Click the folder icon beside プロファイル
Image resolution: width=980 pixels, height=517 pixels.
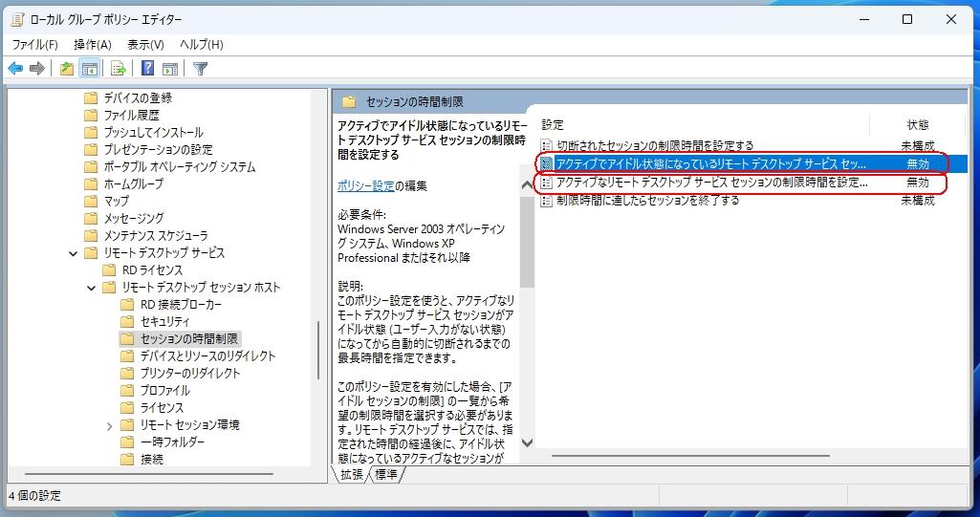(127, 390)
